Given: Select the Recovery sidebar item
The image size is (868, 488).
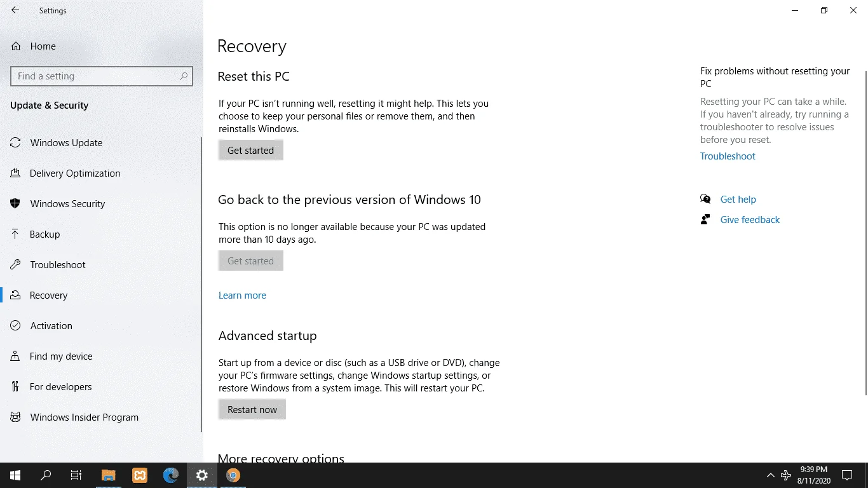Looking at the screenshot, I should coord(100,295).
